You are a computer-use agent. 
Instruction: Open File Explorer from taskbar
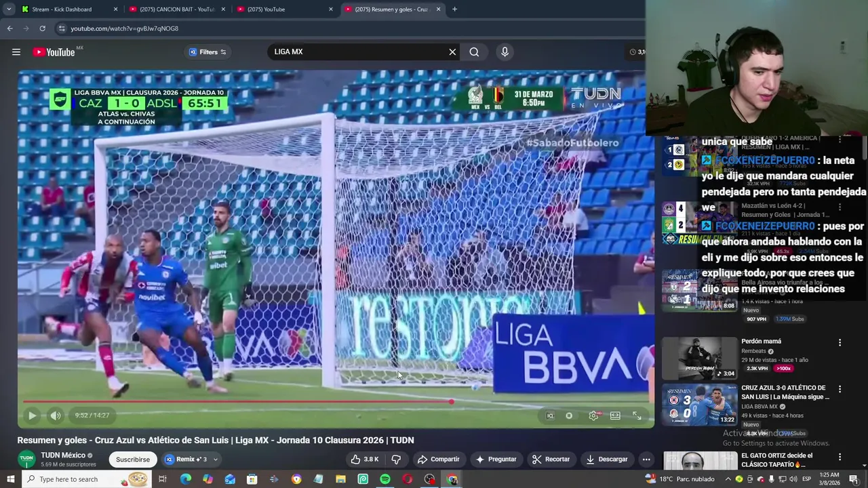340,479
